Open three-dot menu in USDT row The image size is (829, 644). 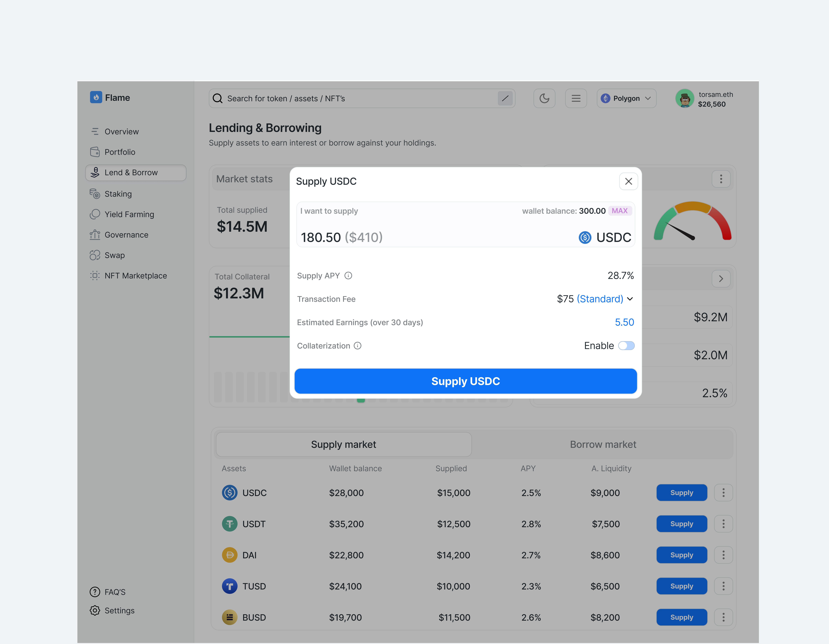(x=723, y=524)
